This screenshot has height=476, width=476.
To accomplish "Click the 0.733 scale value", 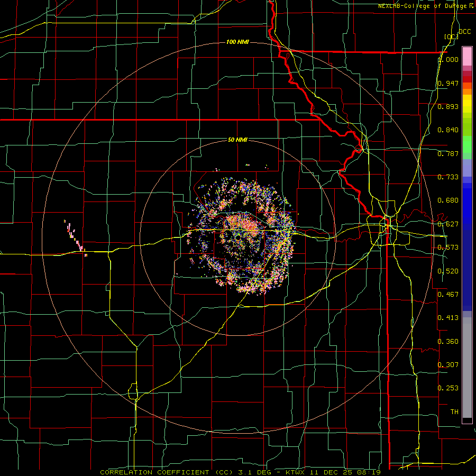I will pos(448,177).
